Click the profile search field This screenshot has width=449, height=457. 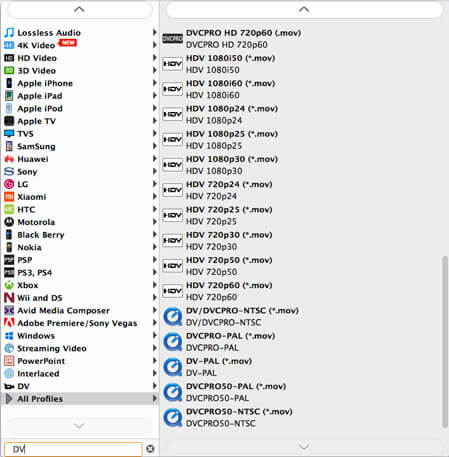[x=73, y=449]
